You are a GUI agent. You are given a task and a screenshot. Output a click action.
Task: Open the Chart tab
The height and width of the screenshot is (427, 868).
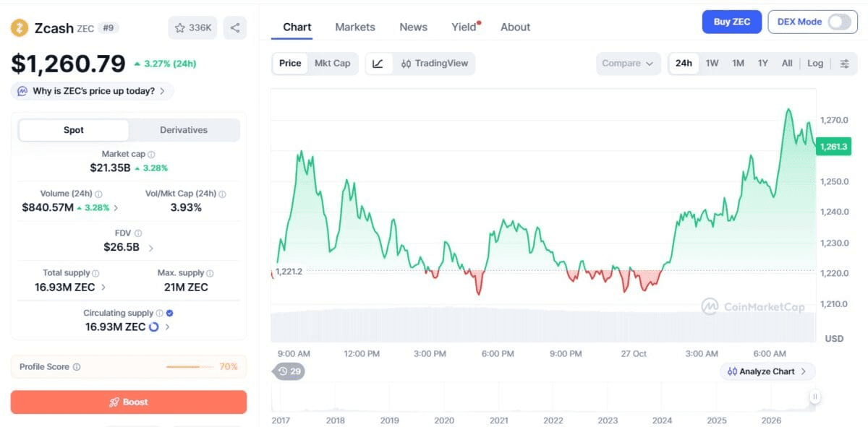click(x=297, y=27)
